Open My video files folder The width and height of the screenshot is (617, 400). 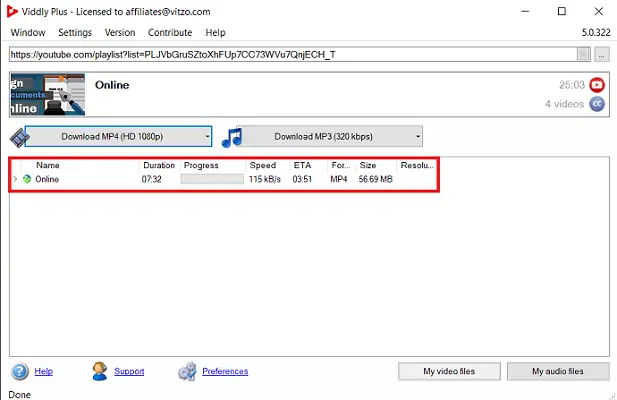tap(449, 372)
